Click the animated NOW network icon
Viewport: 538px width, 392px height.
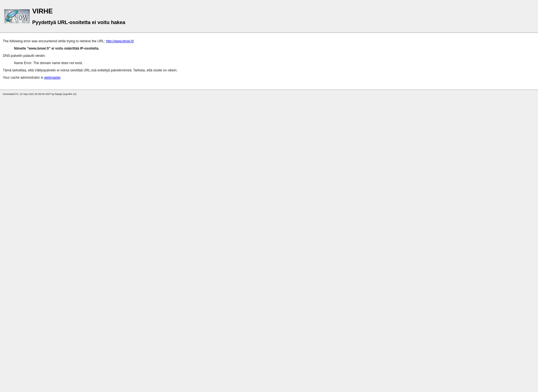coord(17,16)
